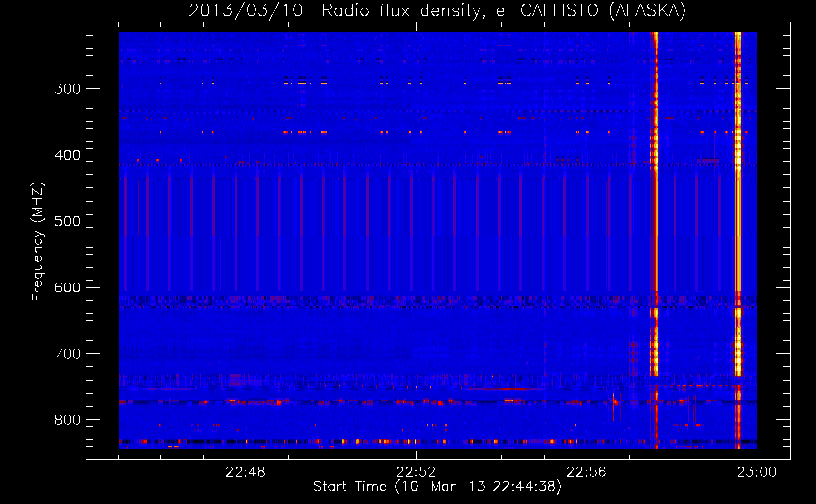Click the 400 frequency tick label
This screenshot has height=504, width=816.
point(68,155)
